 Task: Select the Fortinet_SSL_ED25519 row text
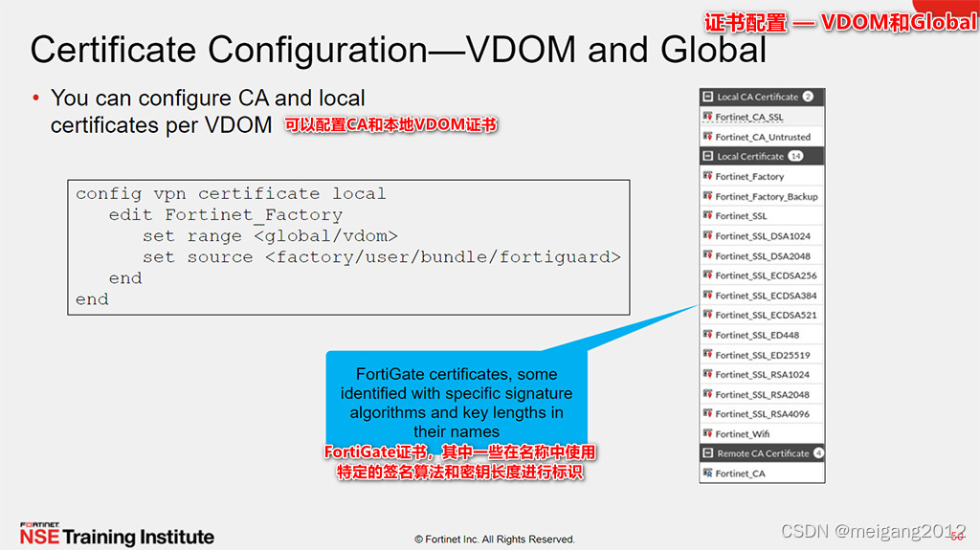click(x=763, y=355)
